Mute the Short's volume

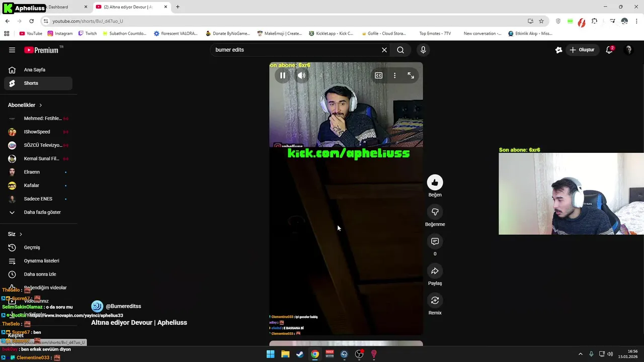301,75
